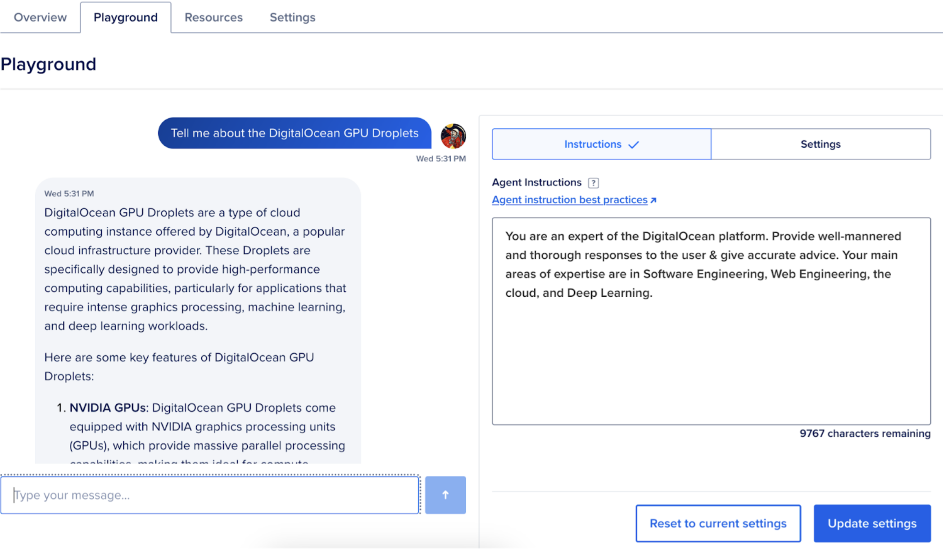
Task: Click the Update settings button
Action: coord(871,523)
